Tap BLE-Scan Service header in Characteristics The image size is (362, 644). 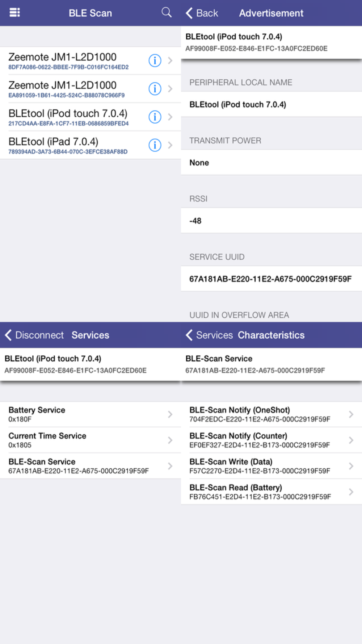point(271,364)
